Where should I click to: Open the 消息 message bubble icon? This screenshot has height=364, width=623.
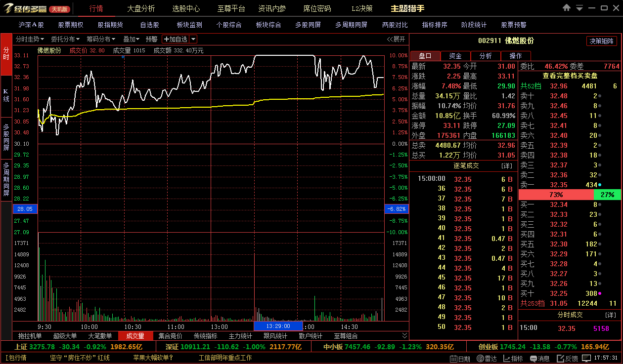coord(539,358)
